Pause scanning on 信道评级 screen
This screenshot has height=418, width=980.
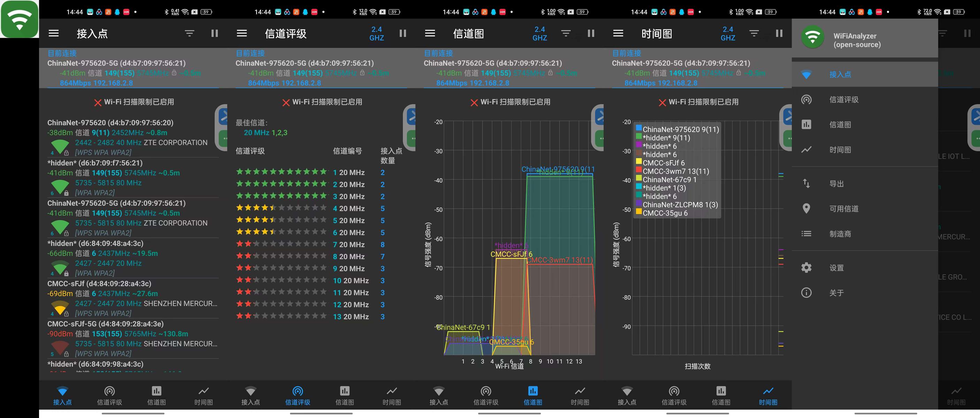[403, 33]
